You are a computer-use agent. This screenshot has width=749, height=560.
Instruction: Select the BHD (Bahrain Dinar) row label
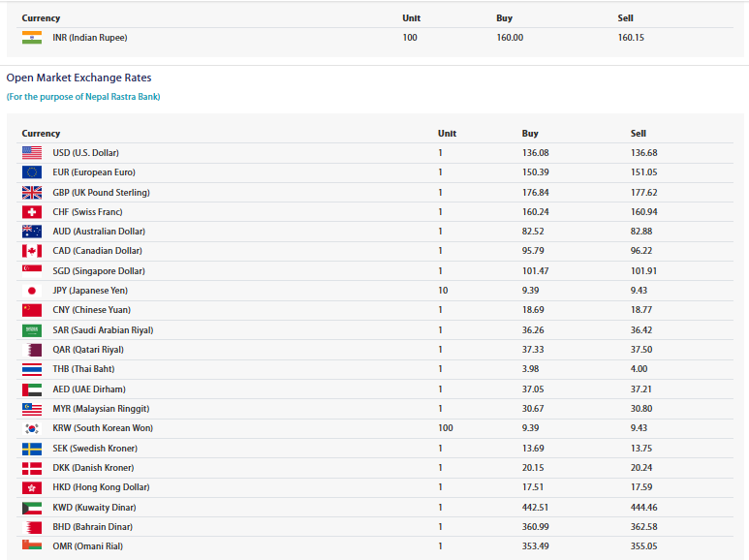tap(93, 526)
